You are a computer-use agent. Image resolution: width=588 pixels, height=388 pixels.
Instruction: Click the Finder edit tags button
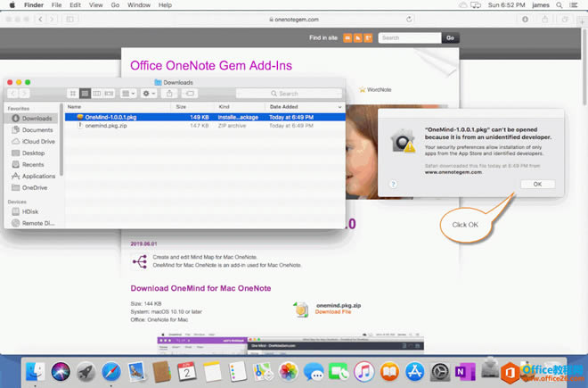pyautogui.click(x=190, y=93)
